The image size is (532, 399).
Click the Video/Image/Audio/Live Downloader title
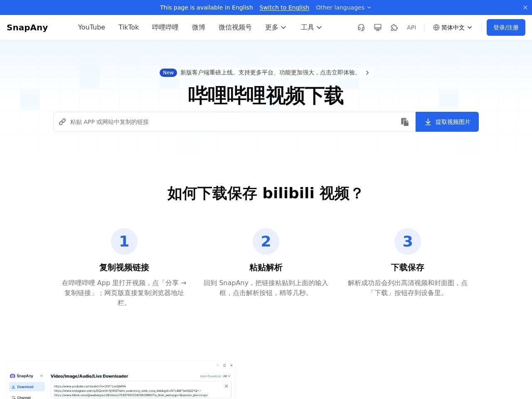(89, 376)
